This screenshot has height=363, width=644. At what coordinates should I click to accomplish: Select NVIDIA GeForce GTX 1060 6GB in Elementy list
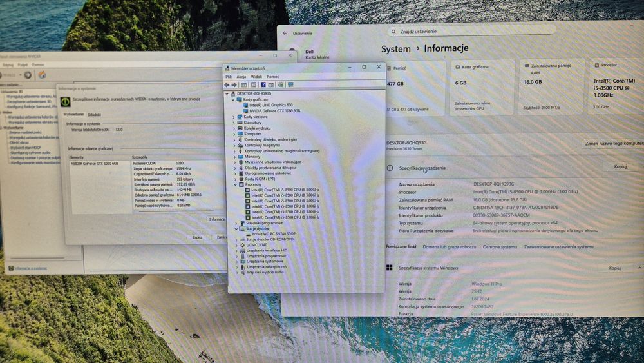tap(95, 164)
